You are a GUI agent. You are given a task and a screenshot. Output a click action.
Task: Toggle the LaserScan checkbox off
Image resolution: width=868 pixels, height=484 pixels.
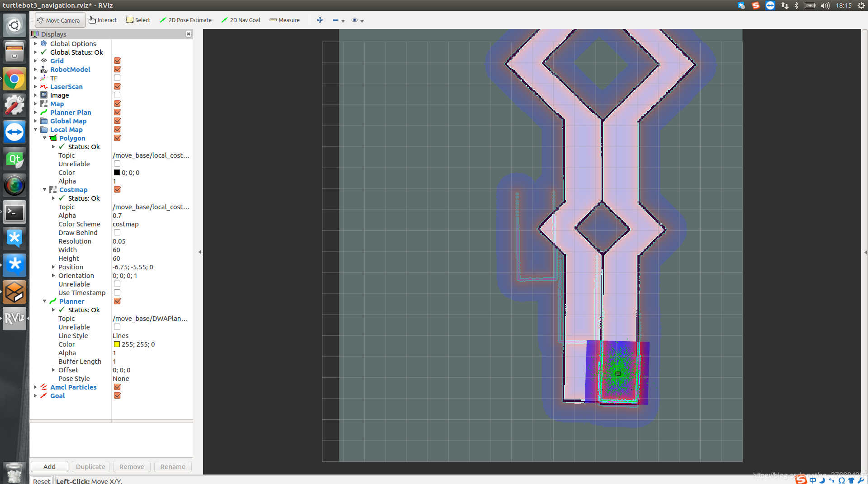click(117, 86)
